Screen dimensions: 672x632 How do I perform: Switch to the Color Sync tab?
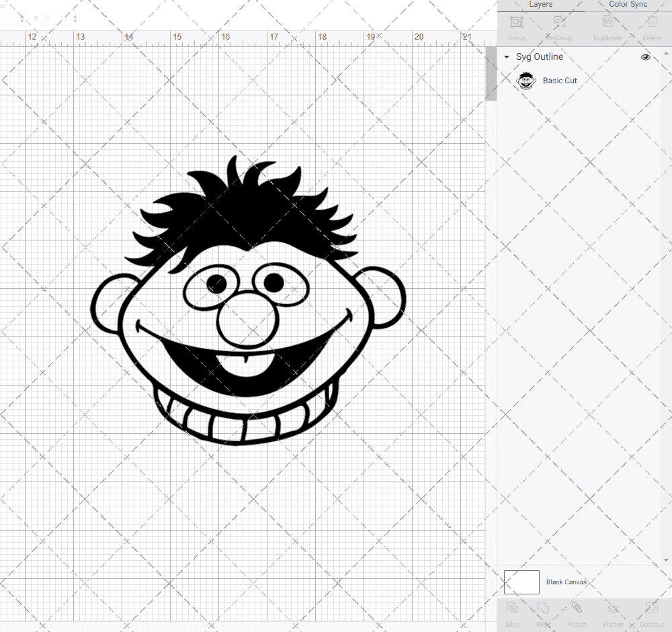click(x=628, y=4)
